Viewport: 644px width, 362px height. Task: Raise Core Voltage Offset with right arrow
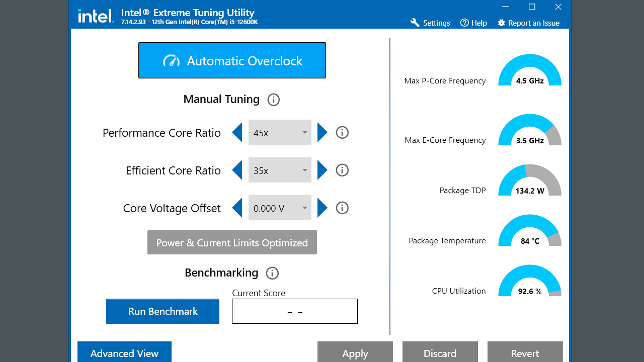(323, 208)
